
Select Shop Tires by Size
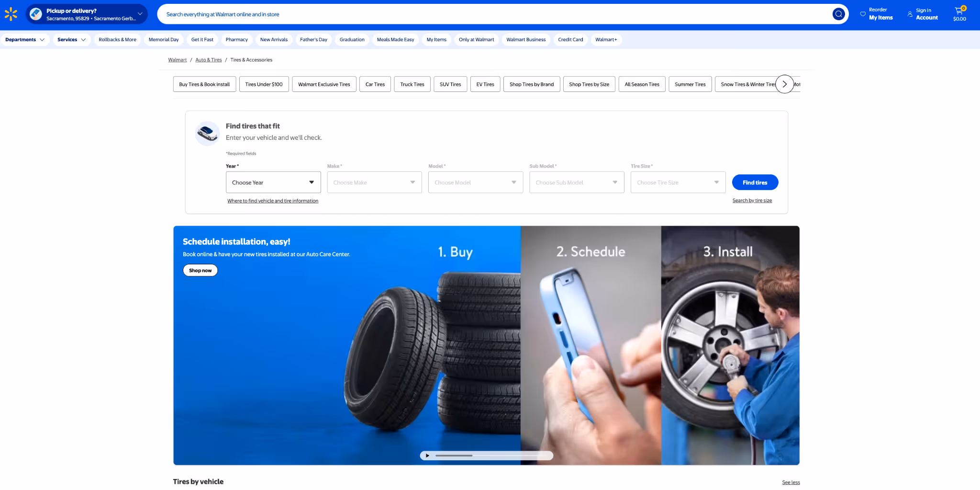[589, 84]
